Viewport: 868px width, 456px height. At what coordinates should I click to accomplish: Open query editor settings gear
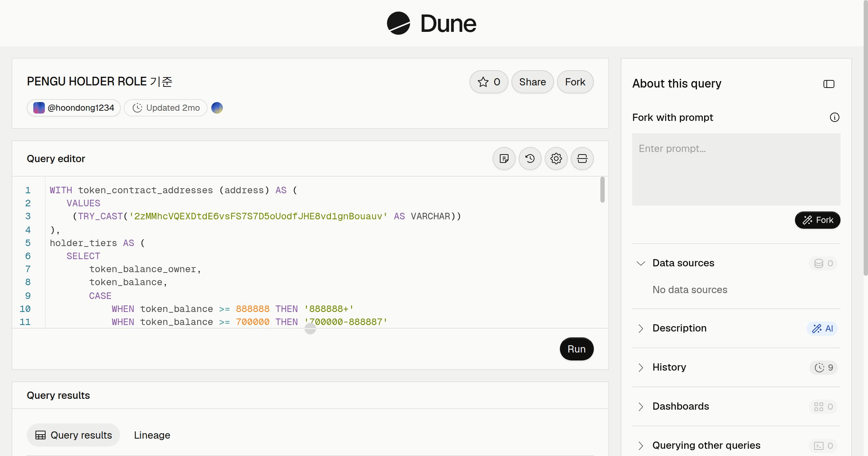pos(556,159)
